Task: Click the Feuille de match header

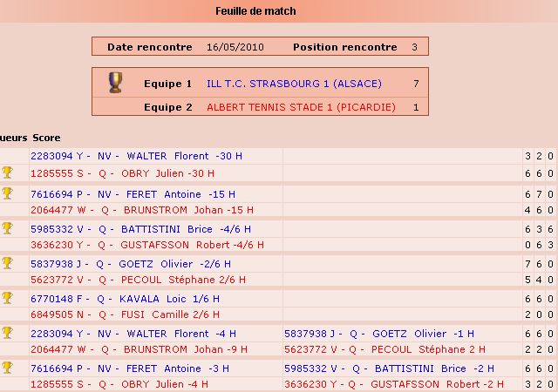Action: tap(255, 11)
